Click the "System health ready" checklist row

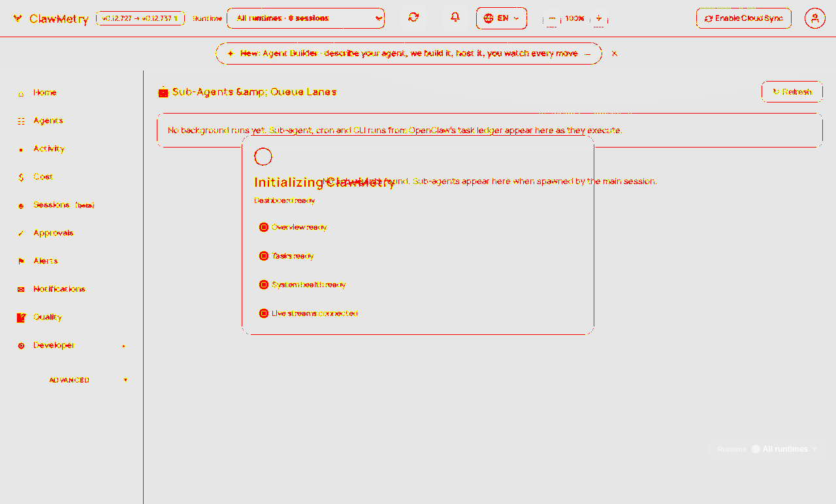(417, 285)
